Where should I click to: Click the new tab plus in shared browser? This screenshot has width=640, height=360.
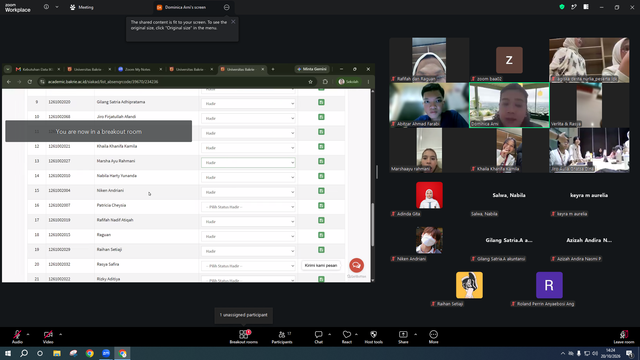coord(273,69)
